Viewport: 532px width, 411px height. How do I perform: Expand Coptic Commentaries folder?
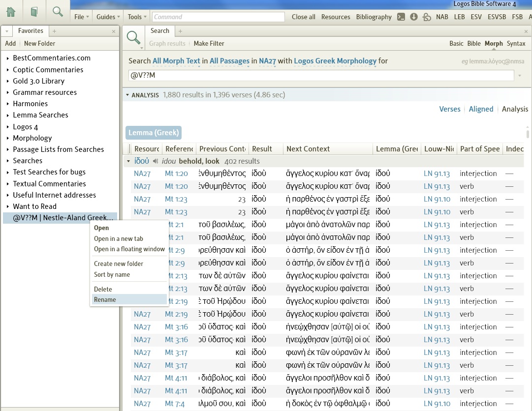[x=7, y=70]
